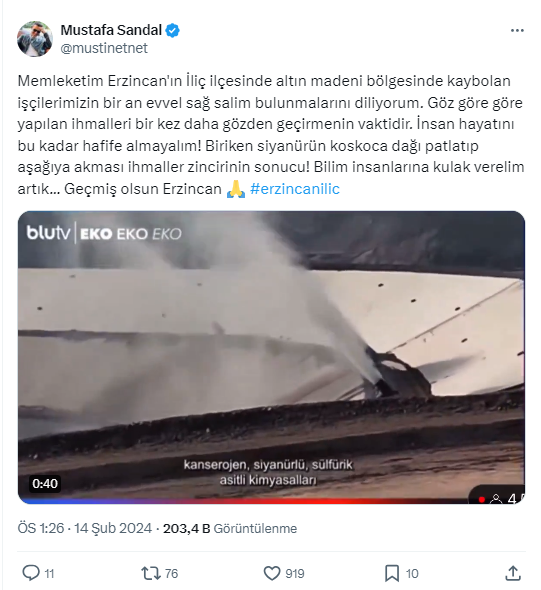Open the @mustinetnet handle link

[104, 48]
